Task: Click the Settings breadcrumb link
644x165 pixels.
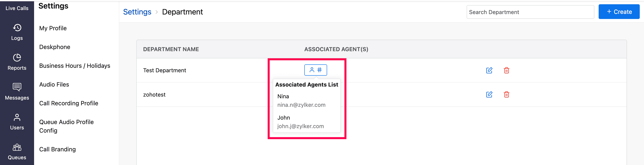Action: (137, 12)
